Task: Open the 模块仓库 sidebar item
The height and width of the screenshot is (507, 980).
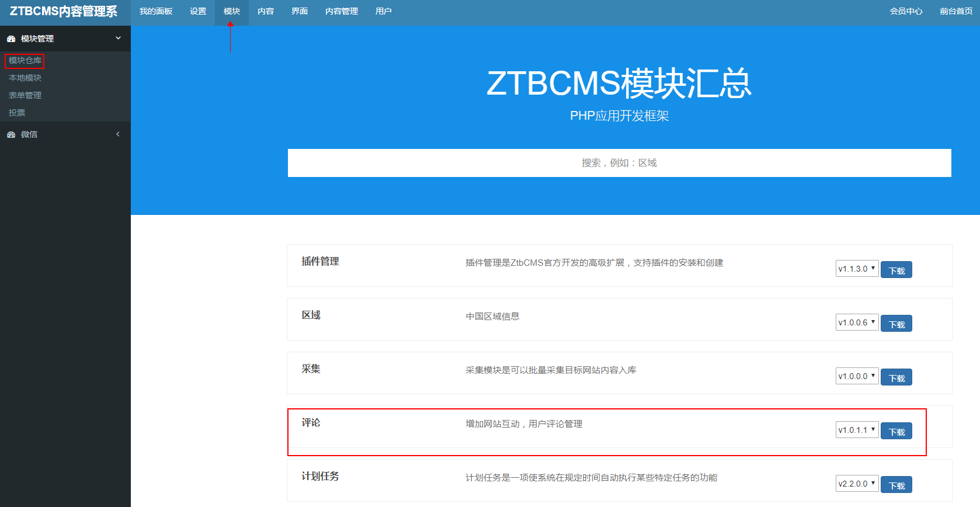Action: click(25, 60)
